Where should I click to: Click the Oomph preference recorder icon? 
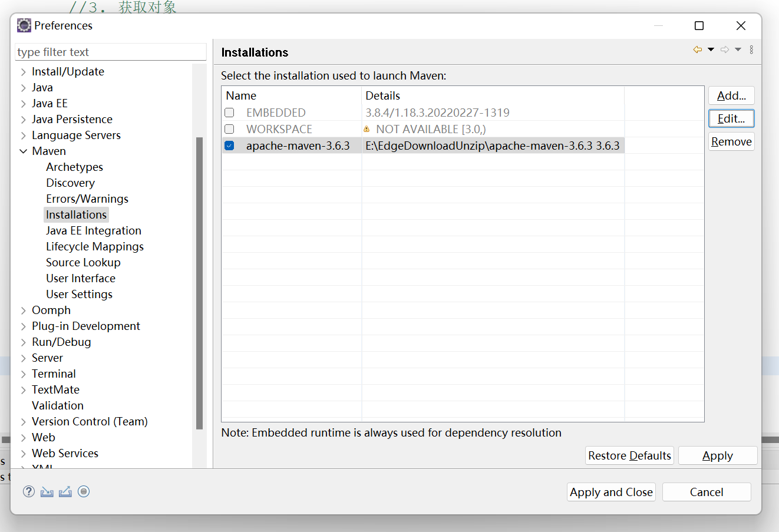coord(84,491)
